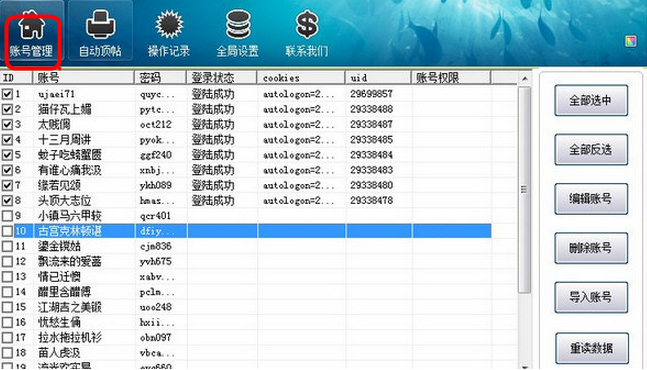Toggle the checkbox for row 5 蚊子吃螃蟹匮
The image size is (647, 370).
click(x=7, y=155)
